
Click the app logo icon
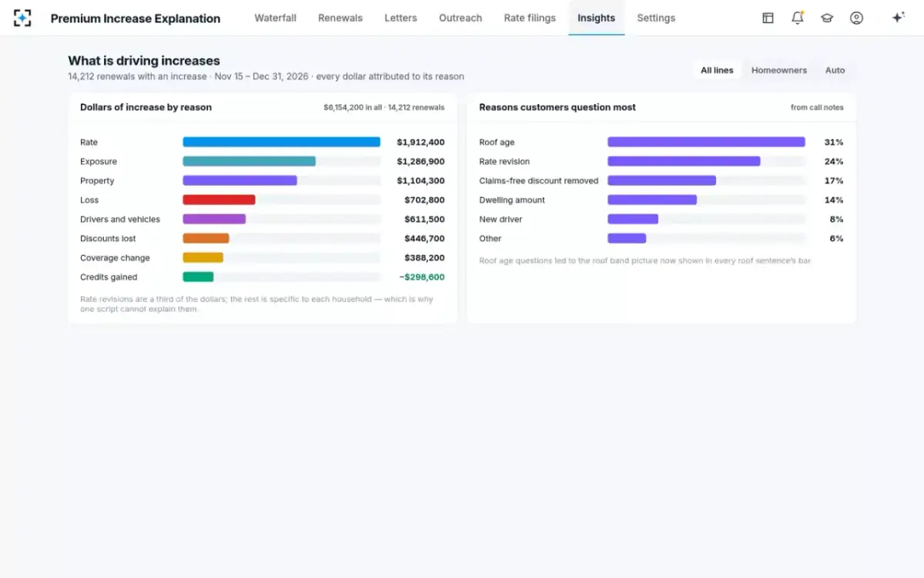click(23, 18)
